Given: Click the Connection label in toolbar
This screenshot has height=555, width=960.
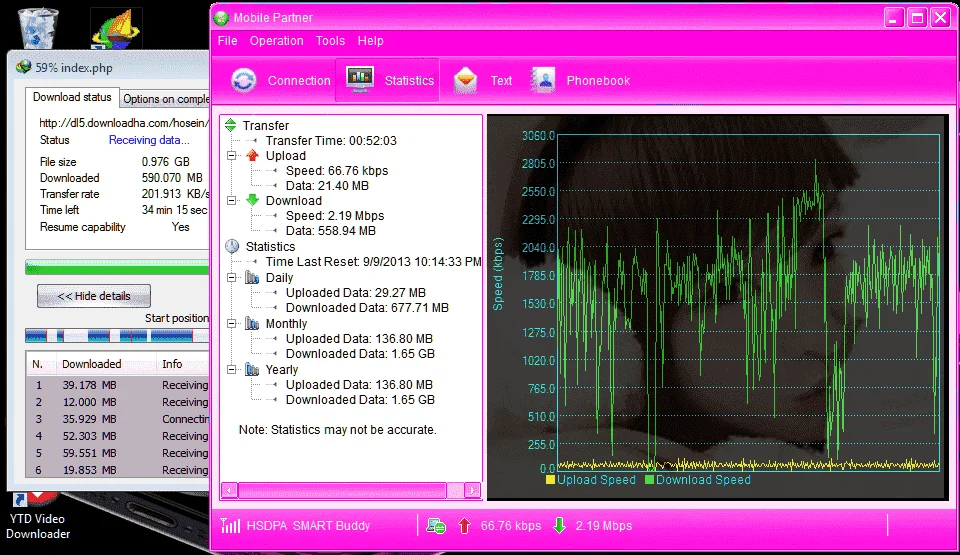Looking at the screenshot, I should (x=299, y=80).
